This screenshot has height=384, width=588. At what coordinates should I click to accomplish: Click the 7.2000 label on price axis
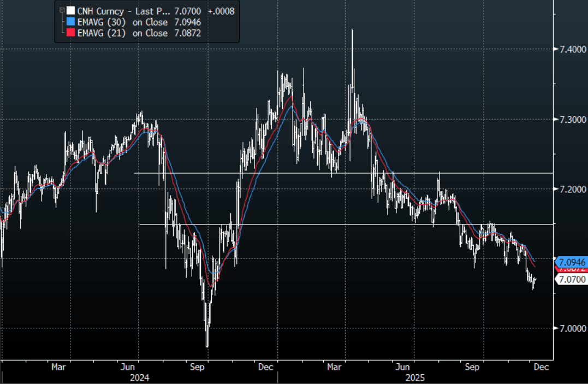[x=571, y=189]
